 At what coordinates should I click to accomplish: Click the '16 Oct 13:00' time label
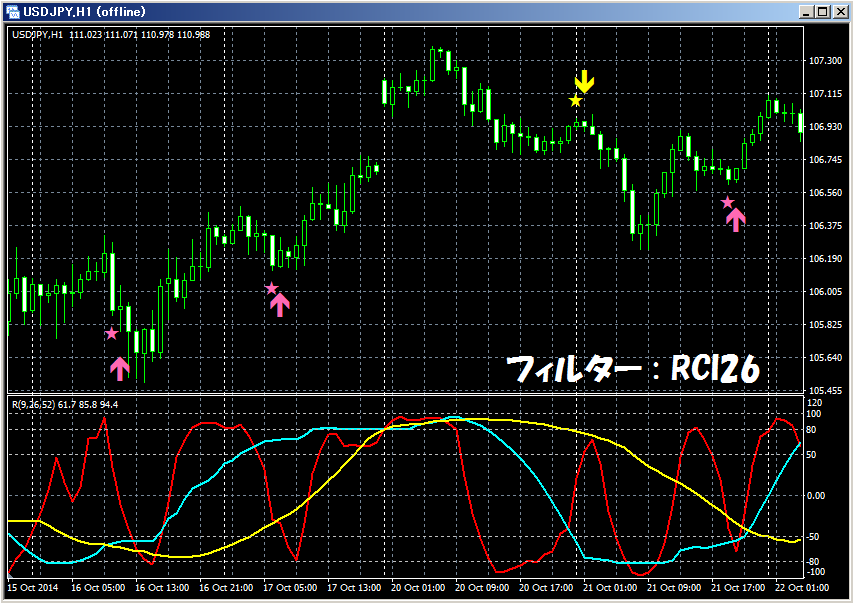pos(162,588)
